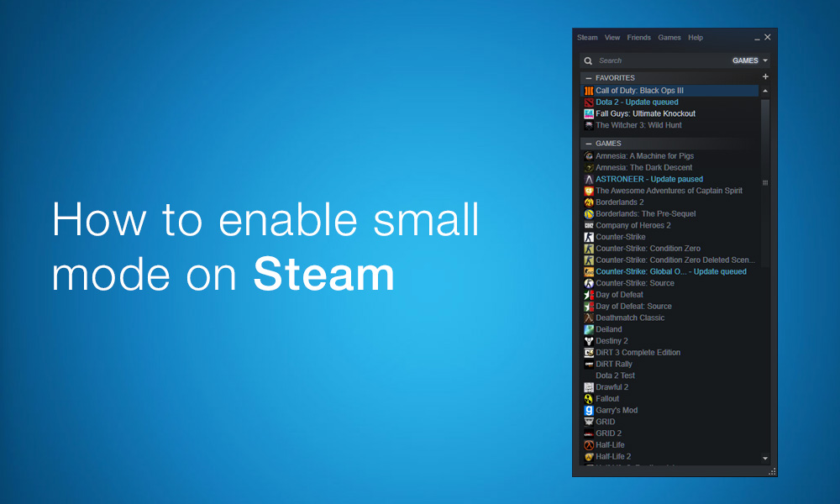The height and width of the screenshot is (504, 840).
Task: Click the Call of Duty: Black Ops III icon
Action: pyautogui.click(x=589, y=91)
